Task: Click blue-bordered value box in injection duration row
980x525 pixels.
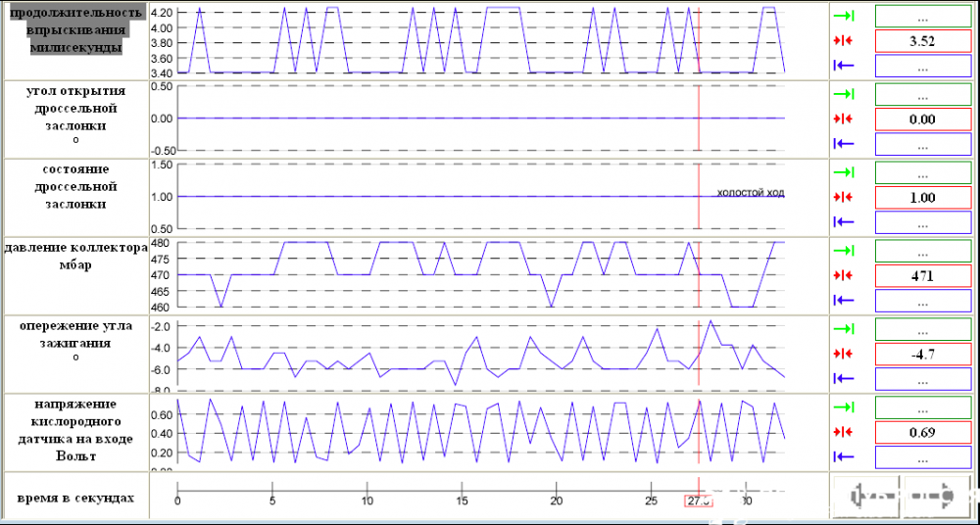Action: tap(922, 65)
